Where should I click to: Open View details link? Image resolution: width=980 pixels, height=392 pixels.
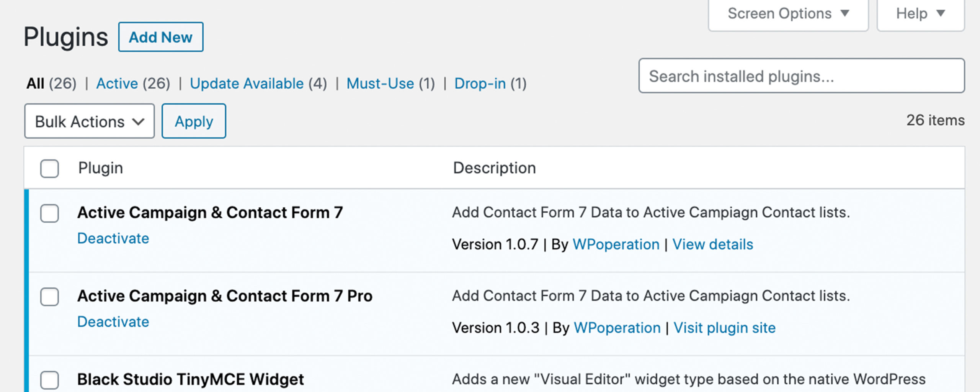pos(713,244)
